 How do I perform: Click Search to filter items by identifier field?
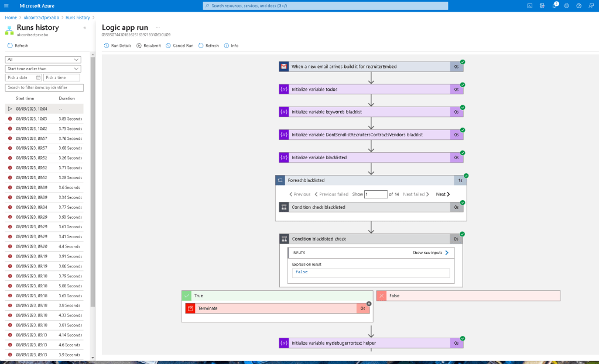coord(45,87)
